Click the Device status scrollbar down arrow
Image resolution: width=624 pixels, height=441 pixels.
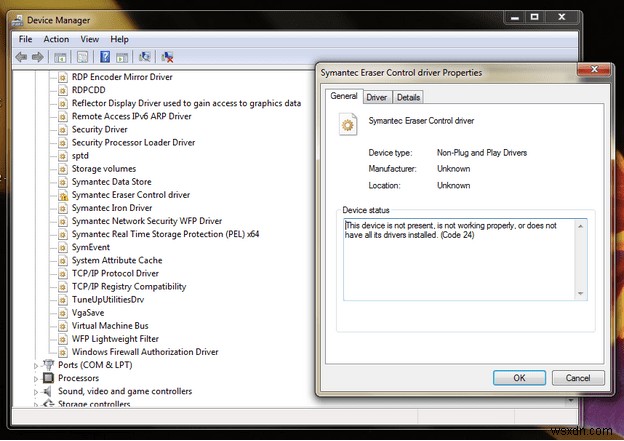580,293
